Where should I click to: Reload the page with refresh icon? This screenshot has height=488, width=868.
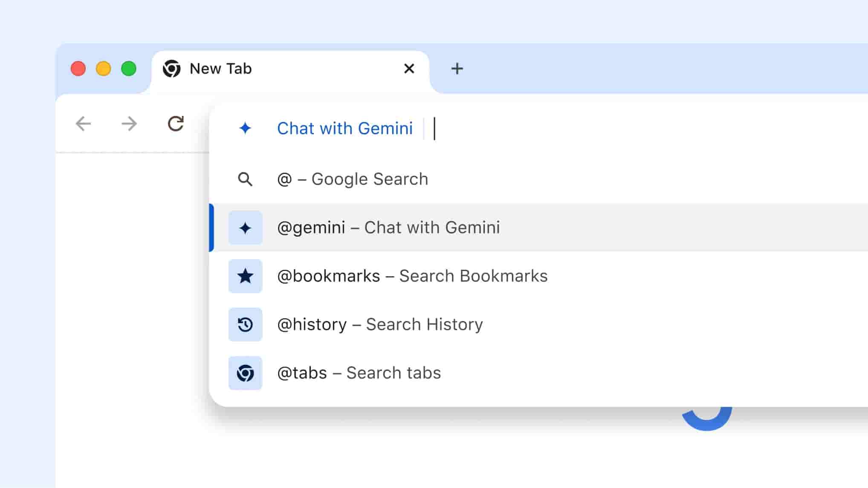coord(175,124)
